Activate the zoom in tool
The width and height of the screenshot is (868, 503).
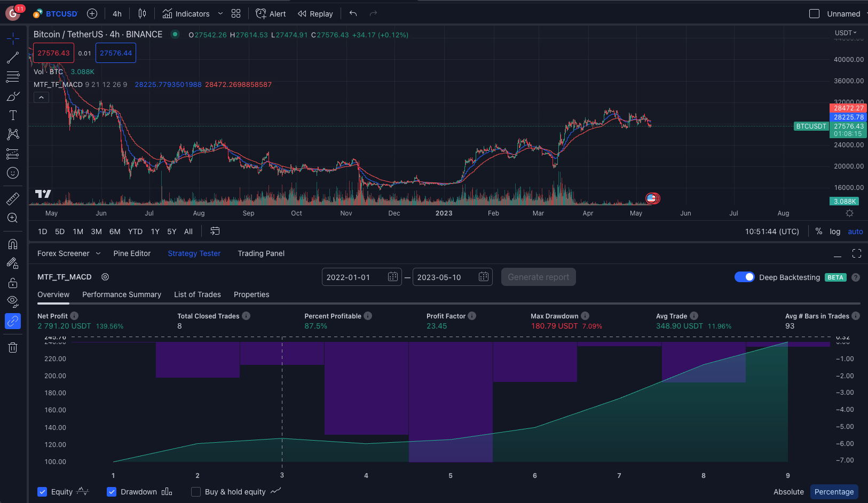pos(13,218)
